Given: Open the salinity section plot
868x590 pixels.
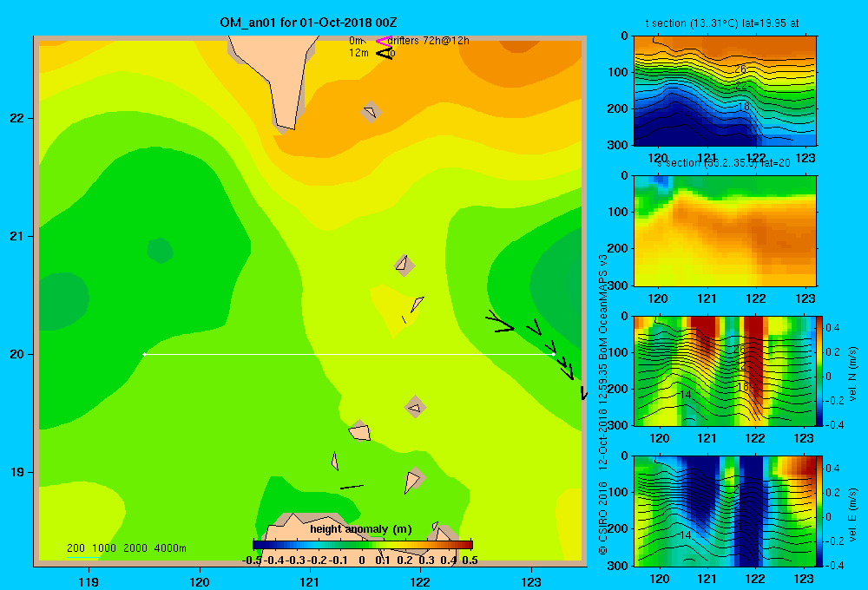Looking at the screenshot, I should [725, 231].
